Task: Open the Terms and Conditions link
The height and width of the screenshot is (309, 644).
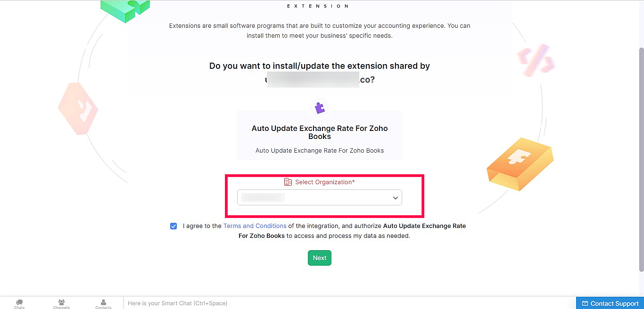Action: point(255,226)
